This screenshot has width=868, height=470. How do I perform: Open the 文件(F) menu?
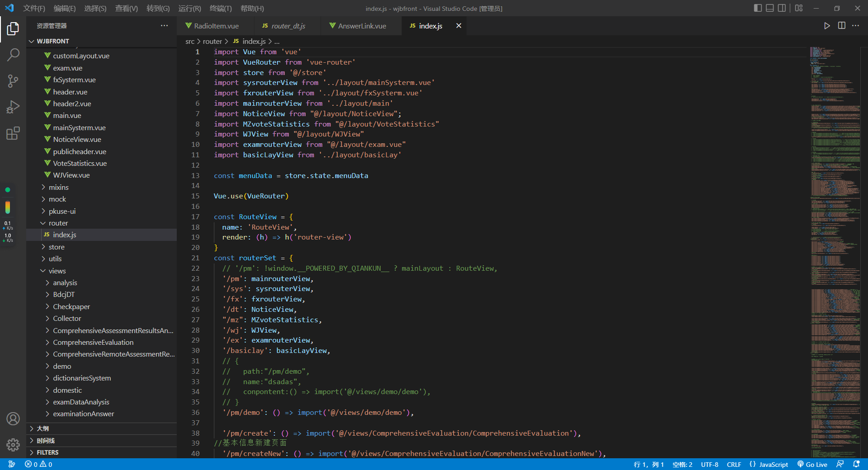(34, 9)
